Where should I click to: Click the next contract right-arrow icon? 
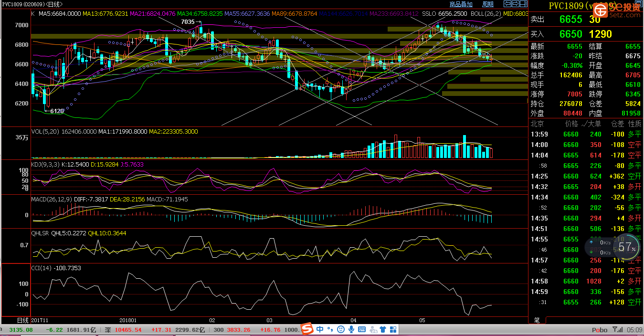(x=515, y=4)
